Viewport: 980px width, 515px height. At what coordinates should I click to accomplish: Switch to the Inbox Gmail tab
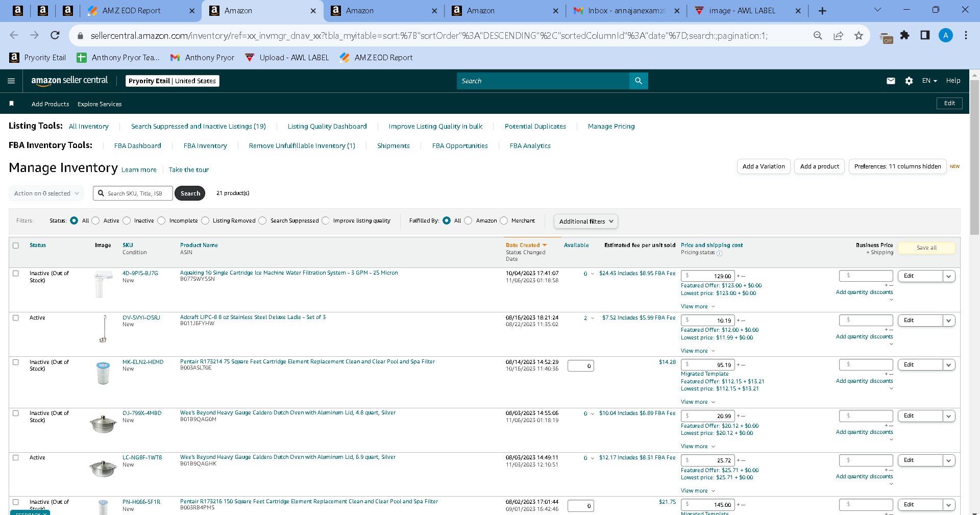click(x=627, y=11)
